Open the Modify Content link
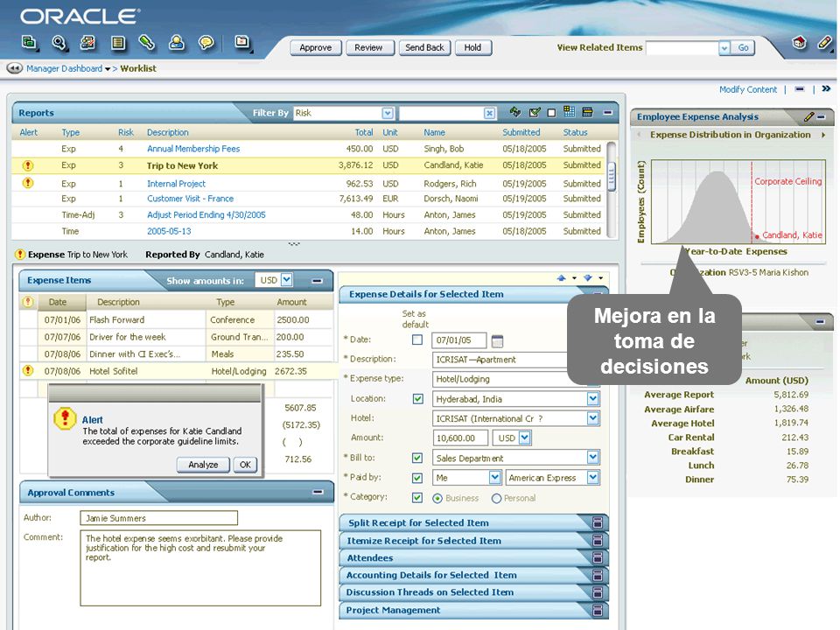Viewport: 840px width, 630px height. tap(748, 89)
